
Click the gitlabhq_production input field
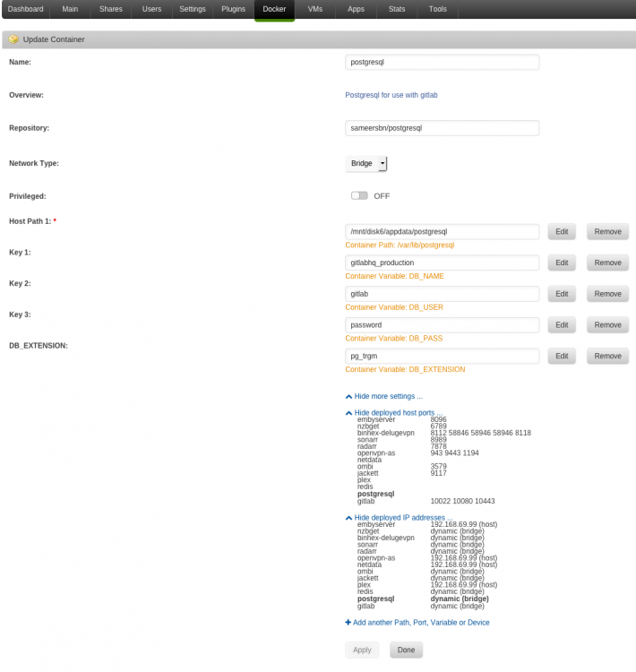click(443, 263)
